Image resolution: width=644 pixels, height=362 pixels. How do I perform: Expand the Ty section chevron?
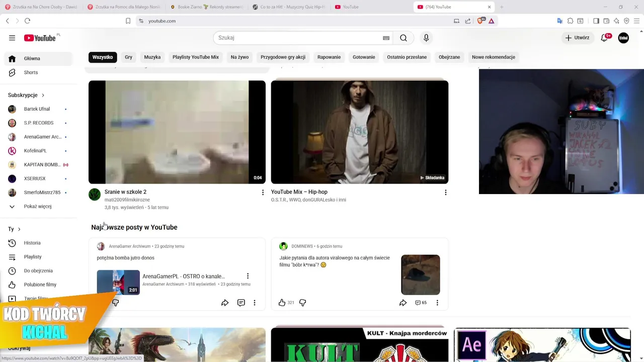click(19, 229)
